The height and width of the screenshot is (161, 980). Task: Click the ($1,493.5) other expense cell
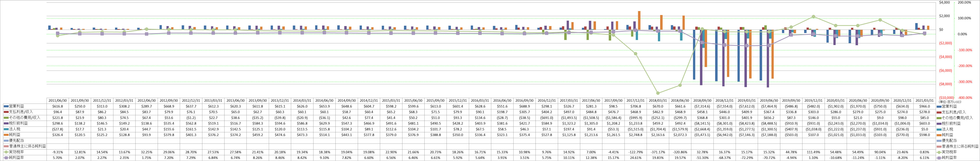point(569,118)
